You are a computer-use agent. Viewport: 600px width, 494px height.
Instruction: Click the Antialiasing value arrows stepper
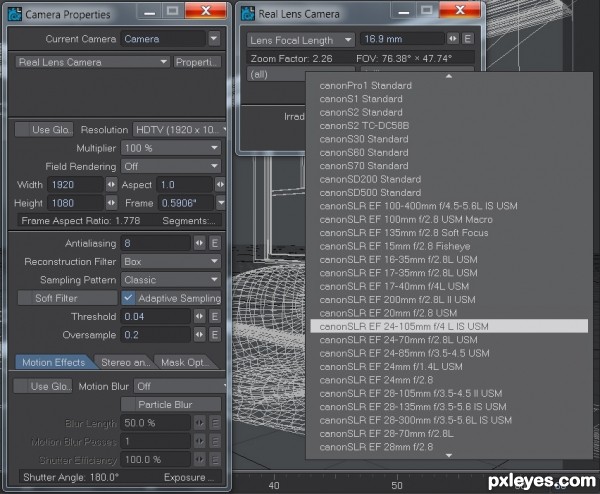coord(200,243)
